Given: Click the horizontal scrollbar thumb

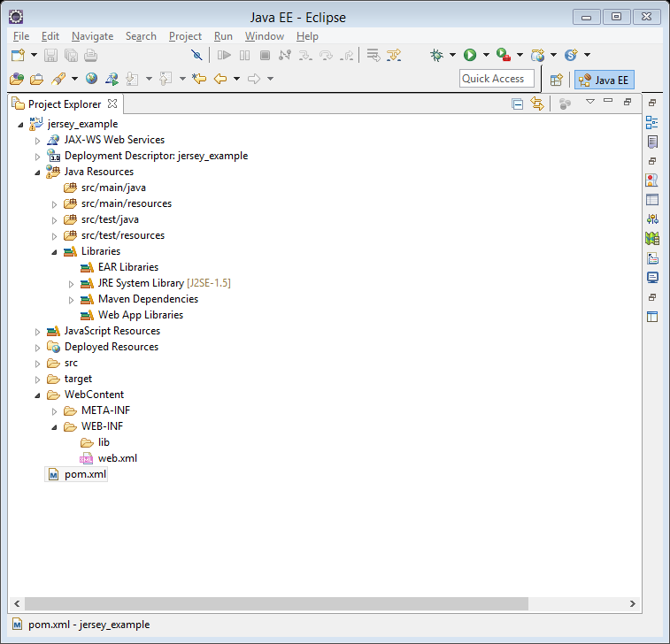Looking at the screenshot, I should click(276, 603).
